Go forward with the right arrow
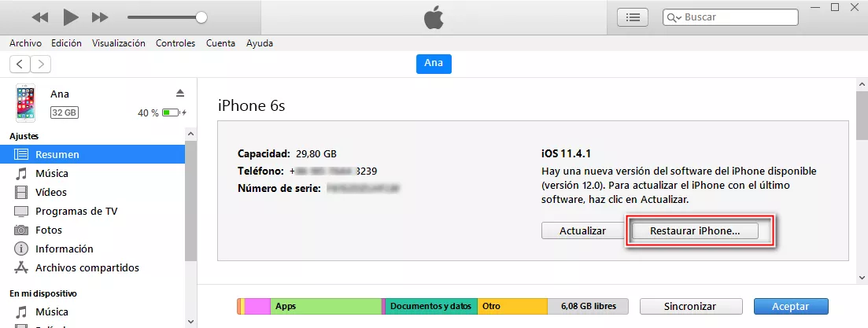Screen dimensions: 868x328 pyautogui.click(x=41, y=64)
